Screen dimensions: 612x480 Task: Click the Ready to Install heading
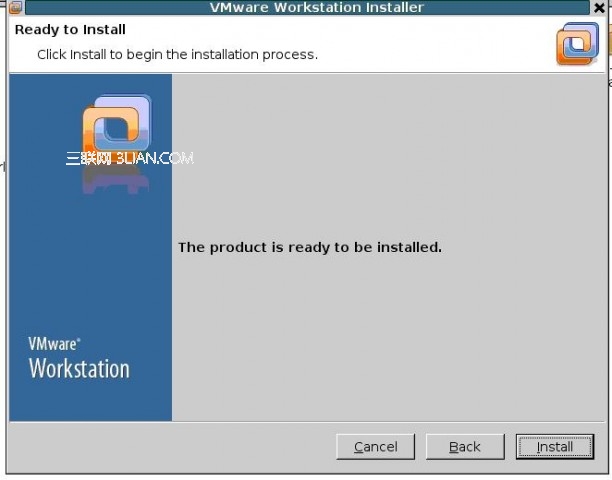[70, 30]
